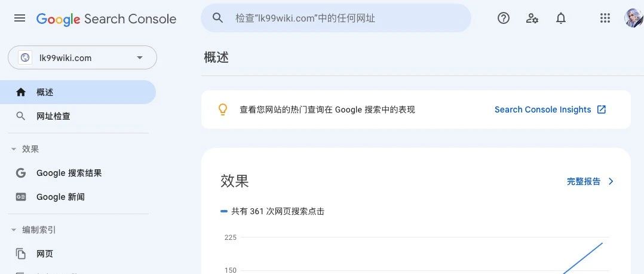Collapse the 编制索引 sidebar section
644x274 pixels.
pos(14,230)
